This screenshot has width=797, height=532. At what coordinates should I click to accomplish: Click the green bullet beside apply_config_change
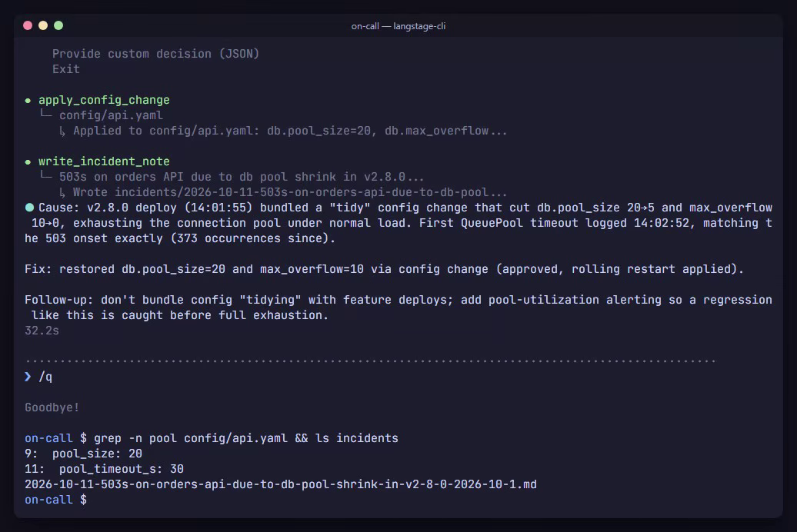(x=28, y=101)
